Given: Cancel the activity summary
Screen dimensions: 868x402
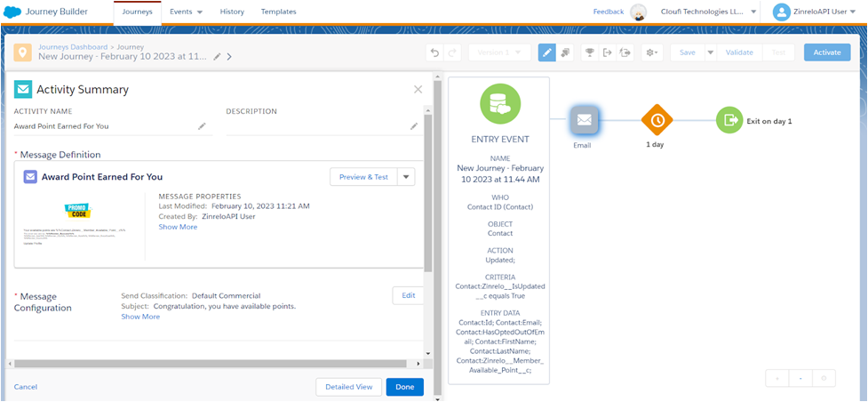Looking at the screenshot, I should pyautogui.click(x=26, y=387).
